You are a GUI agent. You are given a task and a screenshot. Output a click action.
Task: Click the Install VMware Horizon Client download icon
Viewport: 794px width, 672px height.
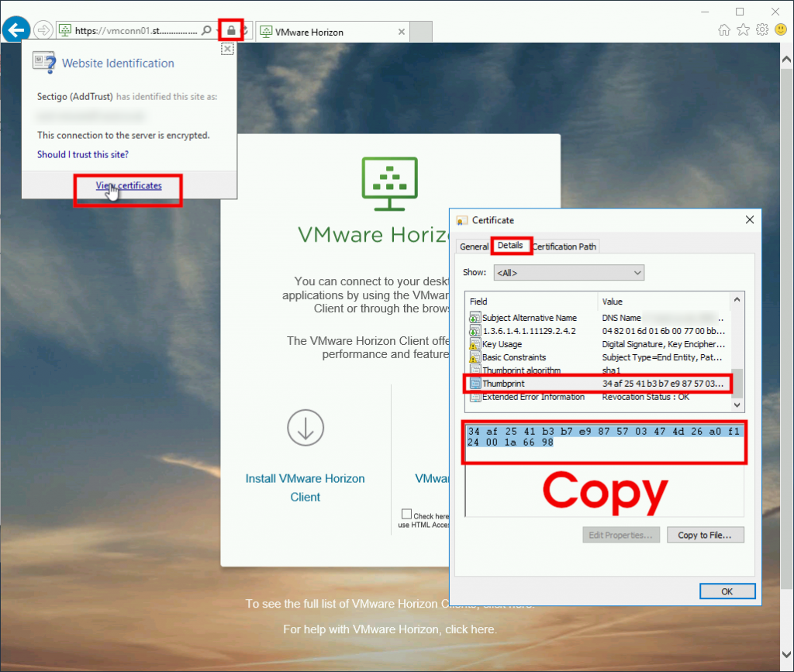305,426
